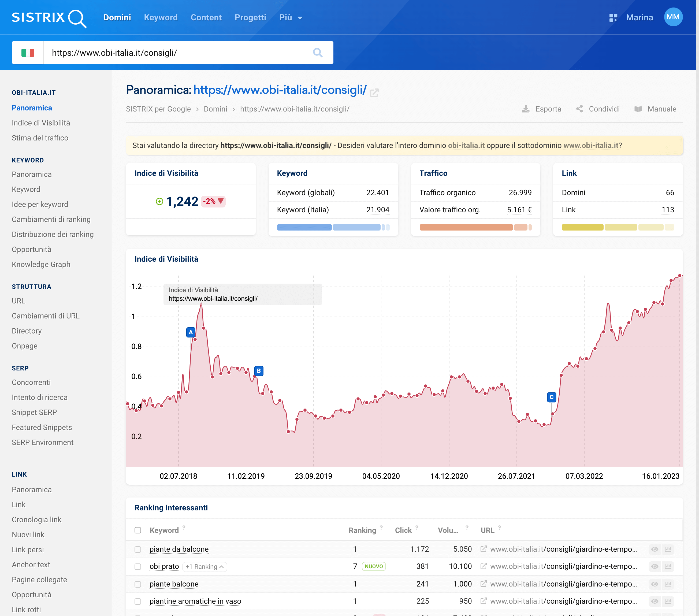Expand the Più dropdown menu
The image size is (699, 616).
click(291, 17)
